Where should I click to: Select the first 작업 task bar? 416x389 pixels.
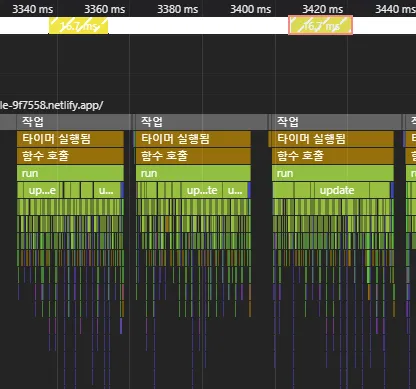(74, 122)
